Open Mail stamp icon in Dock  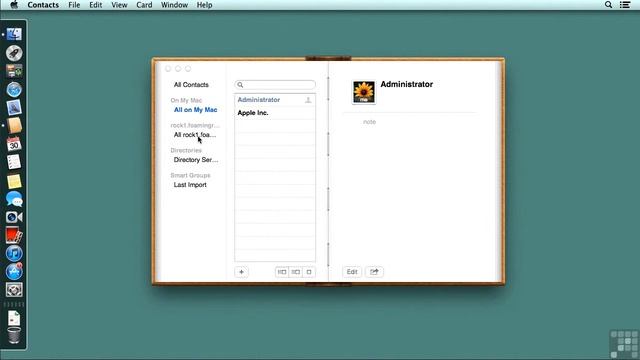14,108
